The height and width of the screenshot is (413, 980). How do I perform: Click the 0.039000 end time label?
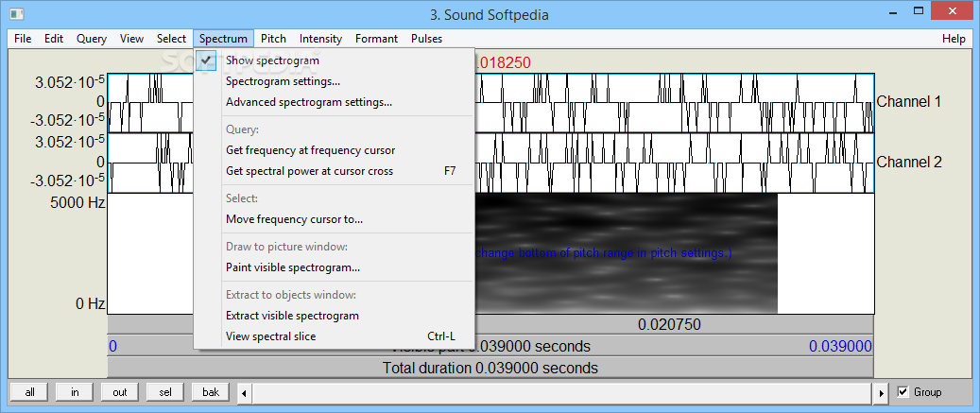[841, 346]
